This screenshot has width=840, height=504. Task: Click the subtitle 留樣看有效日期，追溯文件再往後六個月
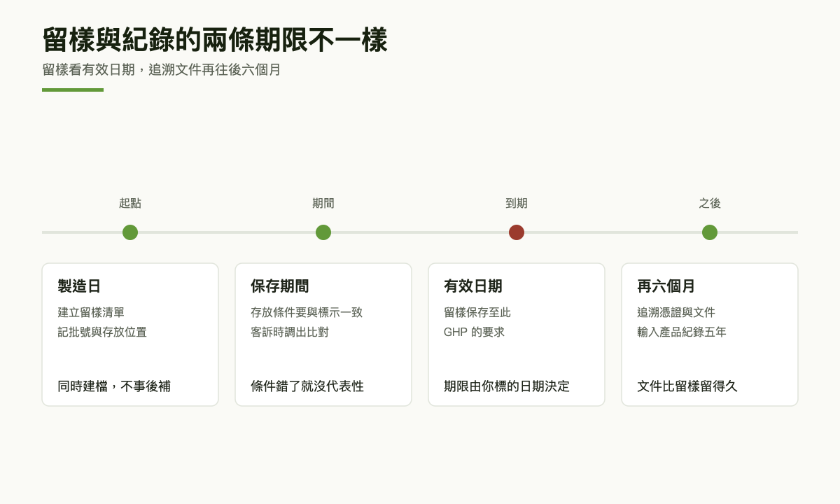[162, 70]
